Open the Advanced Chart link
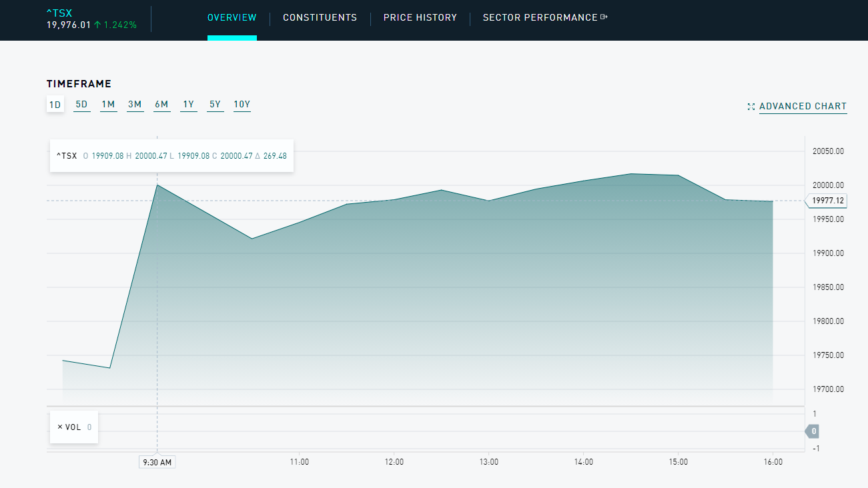 coord(803,107)
